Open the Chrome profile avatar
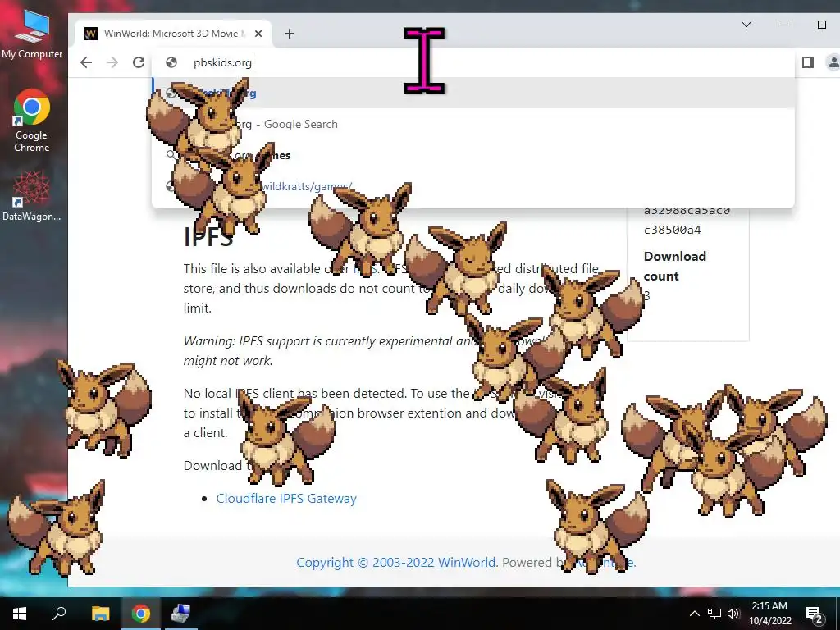 [833, 62]
